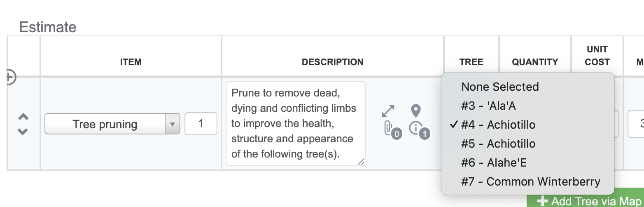This screenshot has height=207, width=644.
Task: Pick tree #5 - Achiotillo from the list
Action: [x=498, y=143]
